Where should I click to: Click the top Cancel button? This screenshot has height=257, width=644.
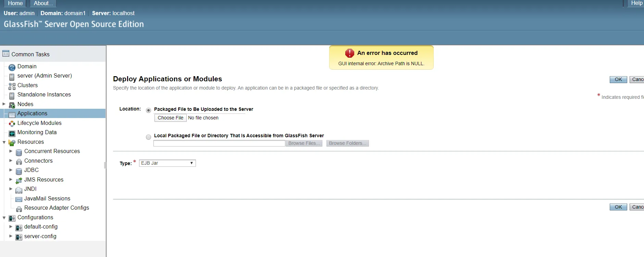[637, 80]
